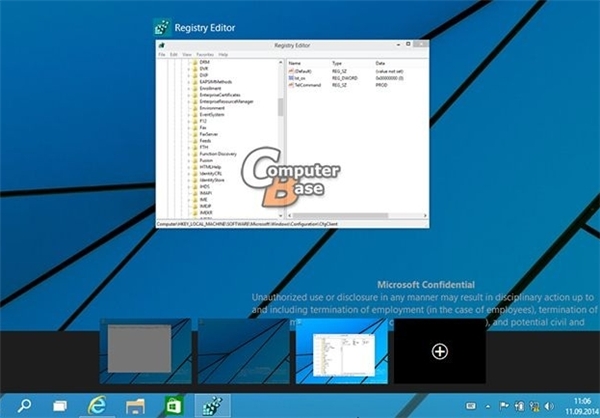Launch Internet Explorer from the taskbar

[97, 405]
